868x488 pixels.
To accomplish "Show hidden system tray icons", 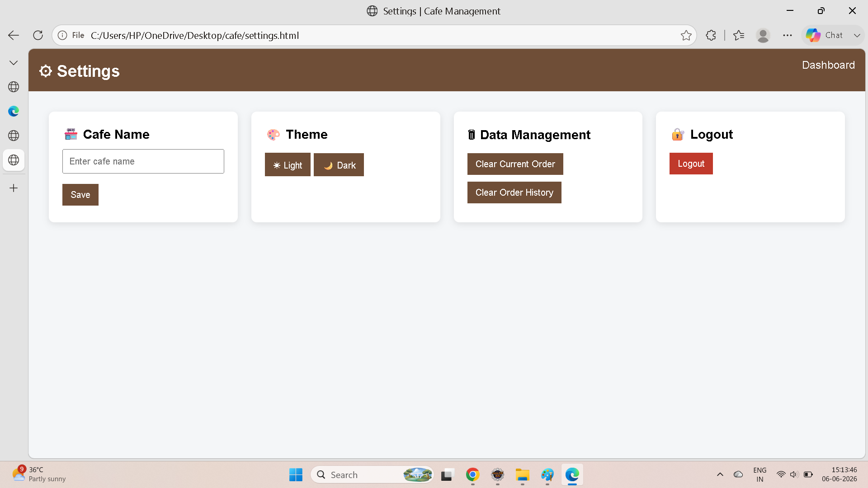I will coord(720,474).
